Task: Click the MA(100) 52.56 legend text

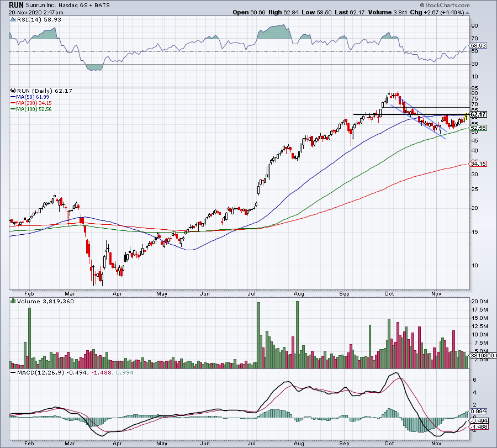Action: click(34, 109)
